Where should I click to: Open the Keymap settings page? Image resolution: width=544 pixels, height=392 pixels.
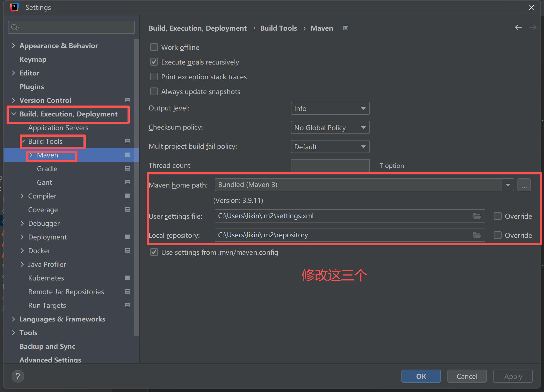point(33,59)
